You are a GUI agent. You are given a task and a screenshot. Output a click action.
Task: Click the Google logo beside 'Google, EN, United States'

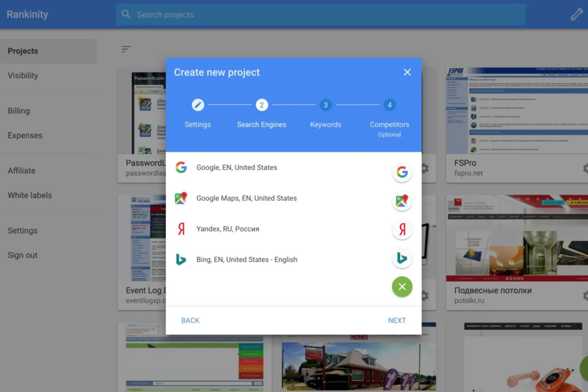[181, 168]
